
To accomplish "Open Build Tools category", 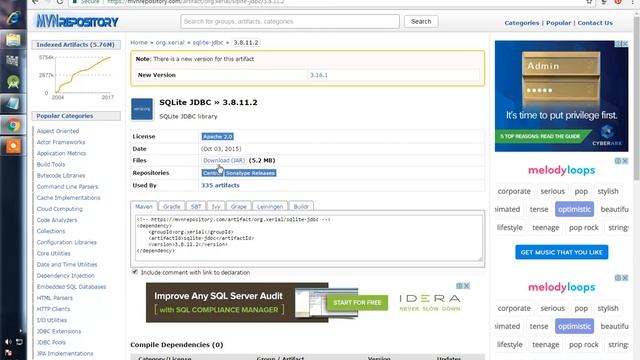I will (x=51, y=164).
